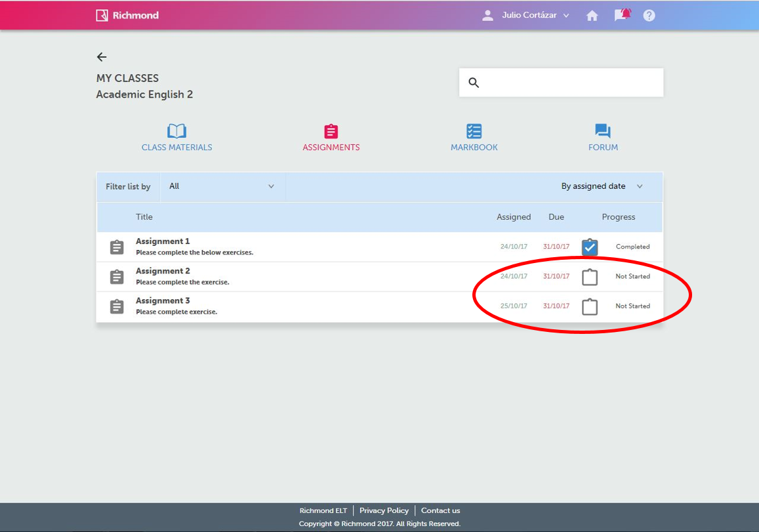Click the Richmond logo
The width and height of the screenshot is (759, 532).
[x=127, y=15]
